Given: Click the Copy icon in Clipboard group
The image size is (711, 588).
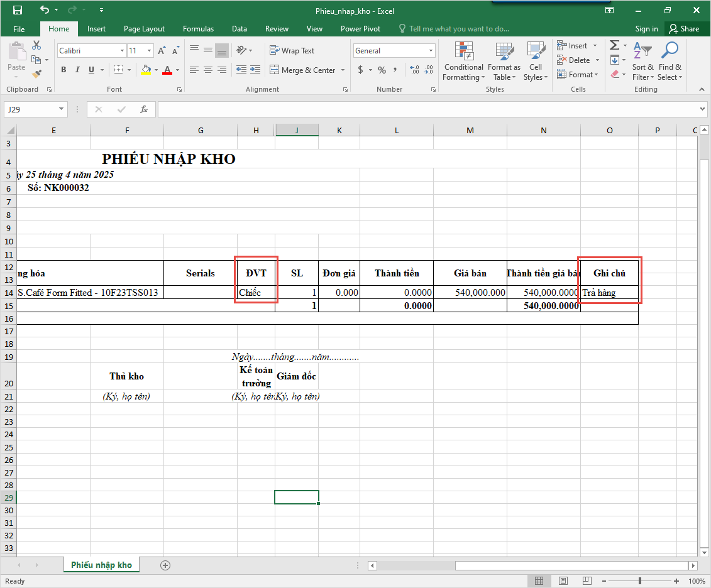Looking at the screenshot, I should coord(36,59).
